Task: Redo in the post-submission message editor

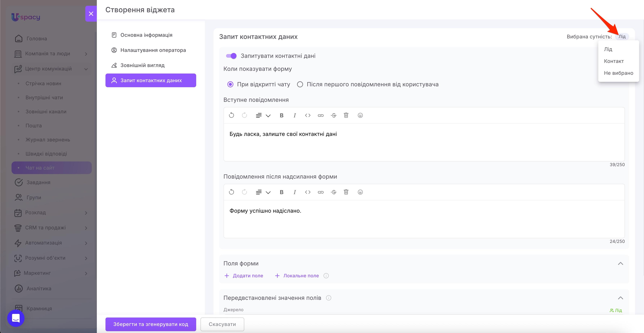Action: coord(244,192)
